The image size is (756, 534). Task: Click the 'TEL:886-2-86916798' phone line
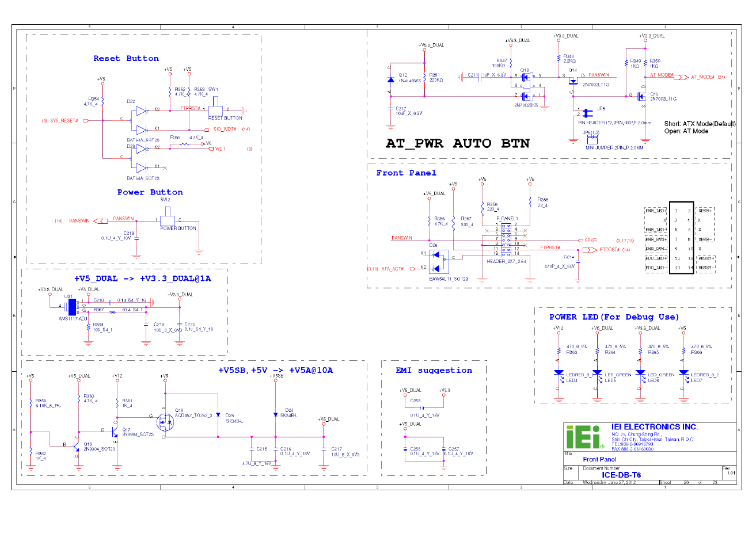[x=632, y=444]
